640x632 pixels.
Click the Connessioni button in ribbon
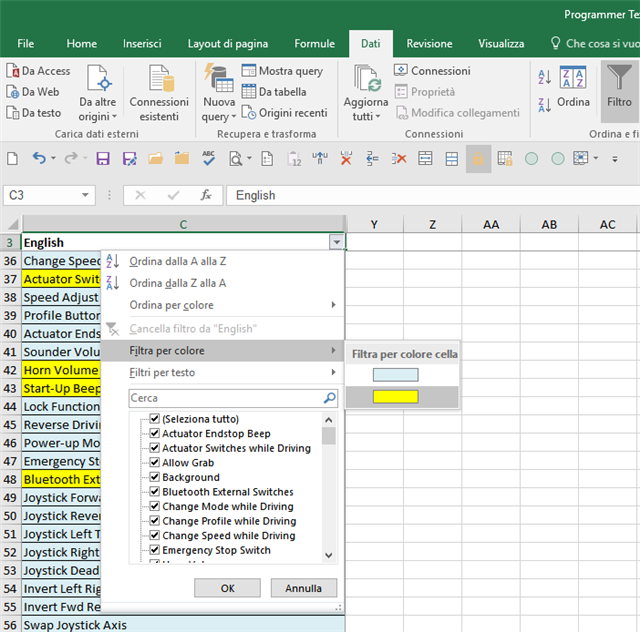[432, 71]
